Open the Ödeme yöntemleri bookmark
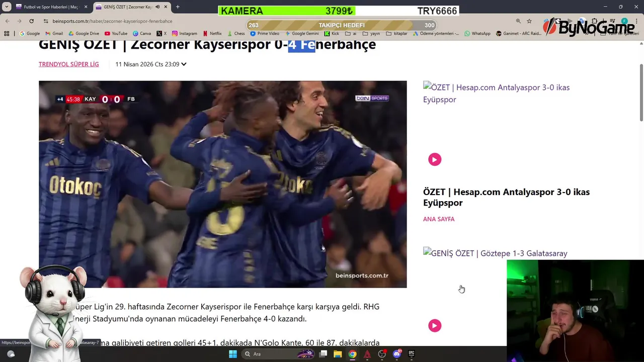The image size is (644, 362). tap(436, 34)
